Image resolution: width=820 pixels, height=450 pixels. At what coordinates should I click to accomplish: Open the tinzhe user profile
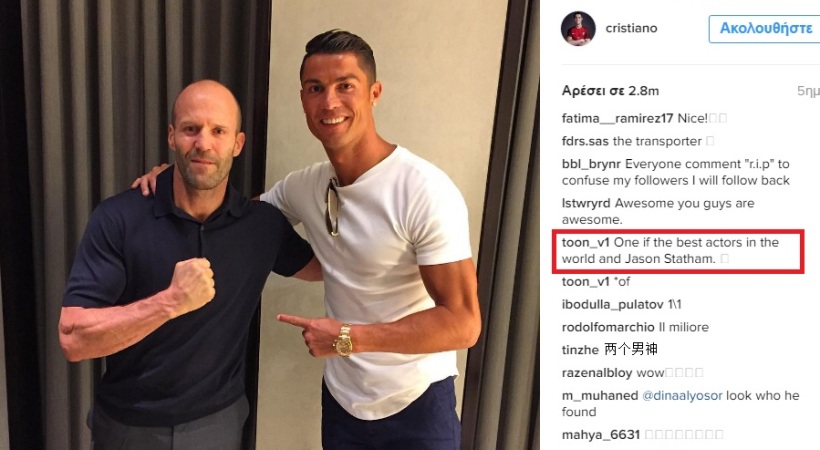pyautogui.click(x=580, y=350)
